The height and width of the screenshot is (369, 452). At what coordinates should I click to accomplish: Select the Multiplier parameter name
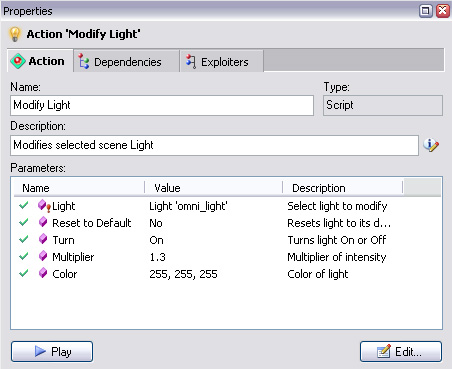[73, 257]
